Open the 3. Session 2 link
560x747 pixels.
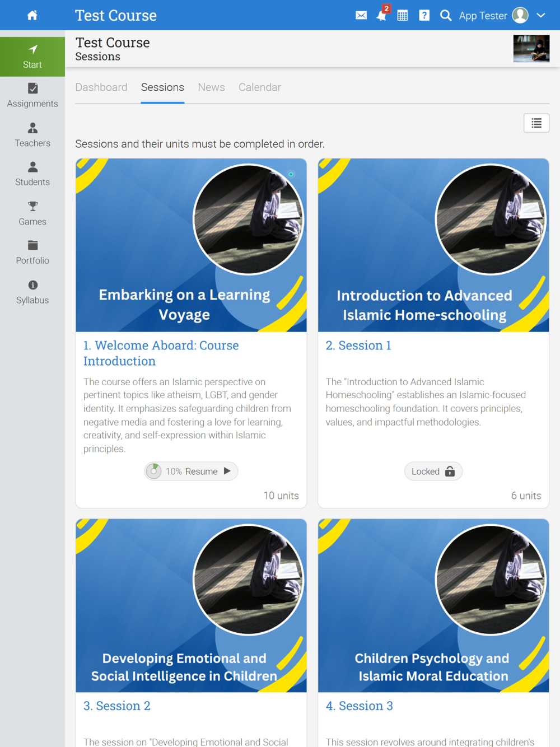117,706
